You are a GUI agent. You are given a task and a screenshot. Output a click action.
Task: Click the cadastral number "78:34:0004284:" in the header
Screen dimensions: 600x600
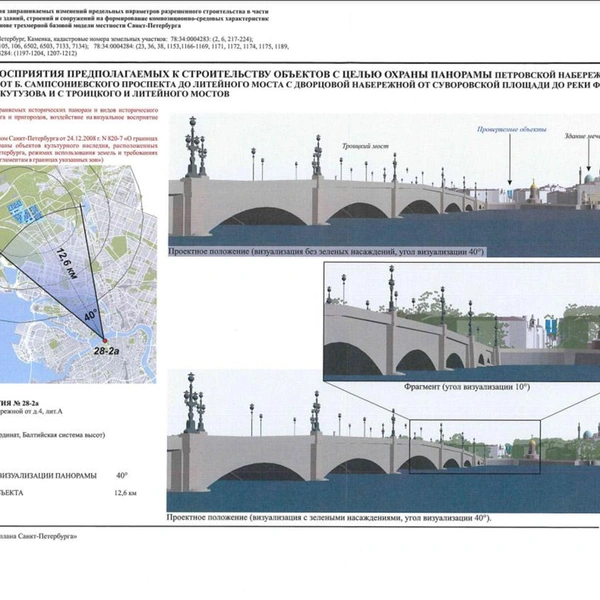[112, 46]
